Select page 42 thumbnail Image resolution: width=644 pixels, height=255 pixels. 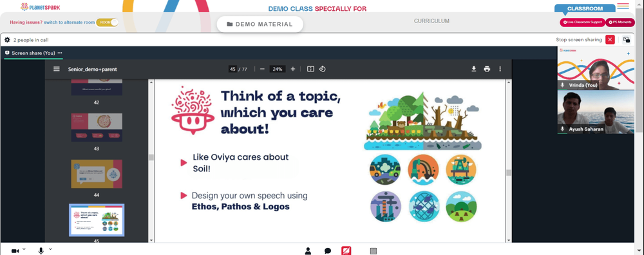97,87
